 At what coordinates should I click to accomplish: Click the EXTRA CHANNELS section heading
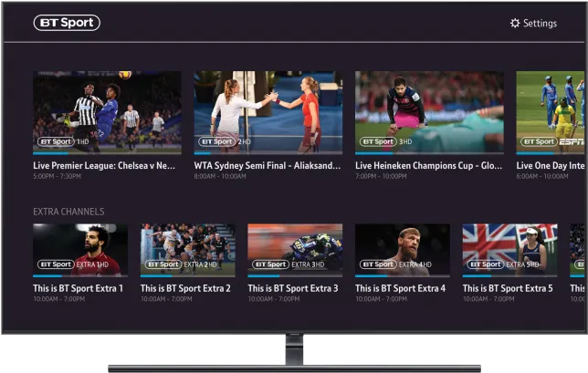68,212
